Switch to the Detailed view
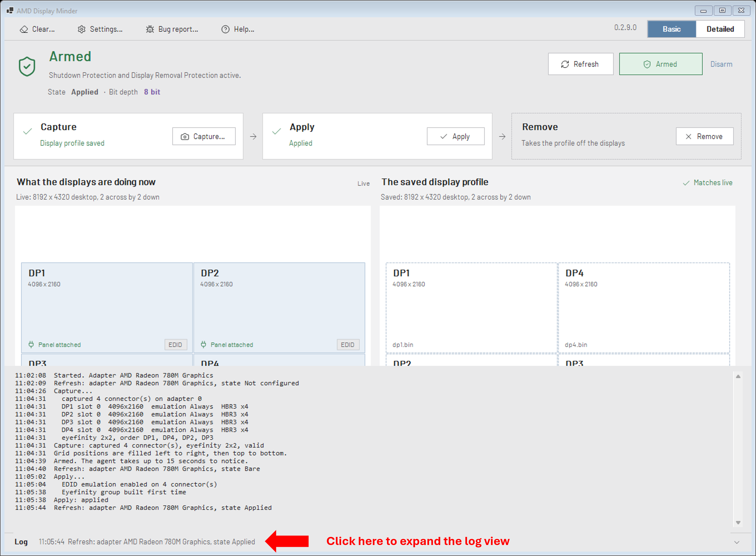The width and height of the screenshot is (756, 556). pos(720,29)
